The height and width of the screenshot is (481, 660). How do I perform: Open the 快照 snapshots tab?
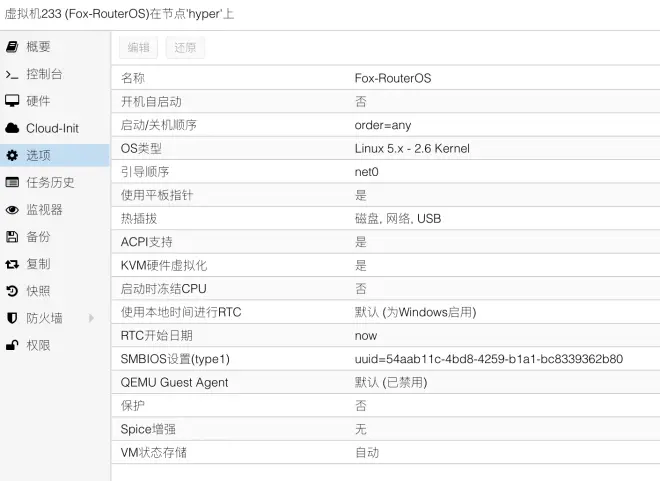click(x=55, y=291)
